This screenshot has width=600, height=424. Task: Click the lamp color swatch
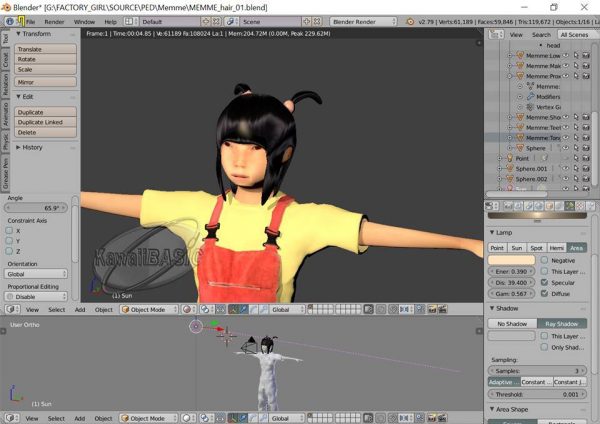[511, 260]
